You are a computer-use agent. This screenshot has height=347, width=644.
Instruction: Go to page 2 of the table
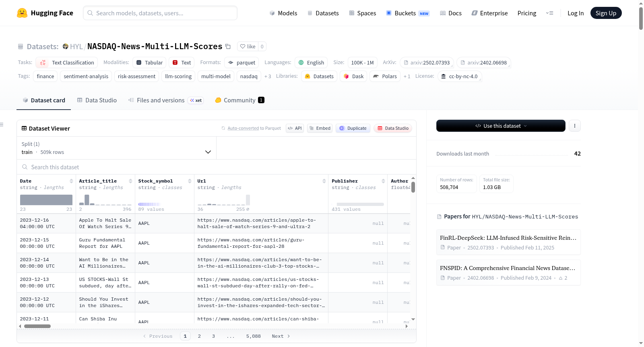coord(199,336)
